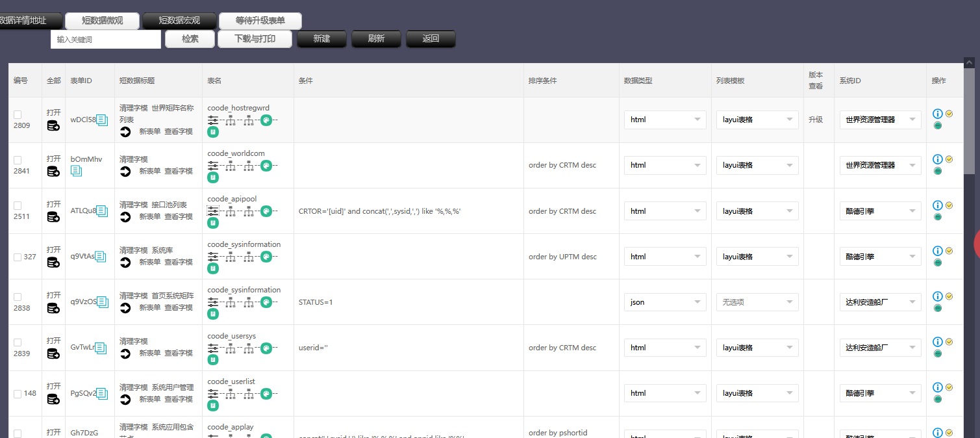This screenshot has width=980, height=438.
Task: Open 达利安造船厂 dropdown in row 2839
Action: point(880,348)
